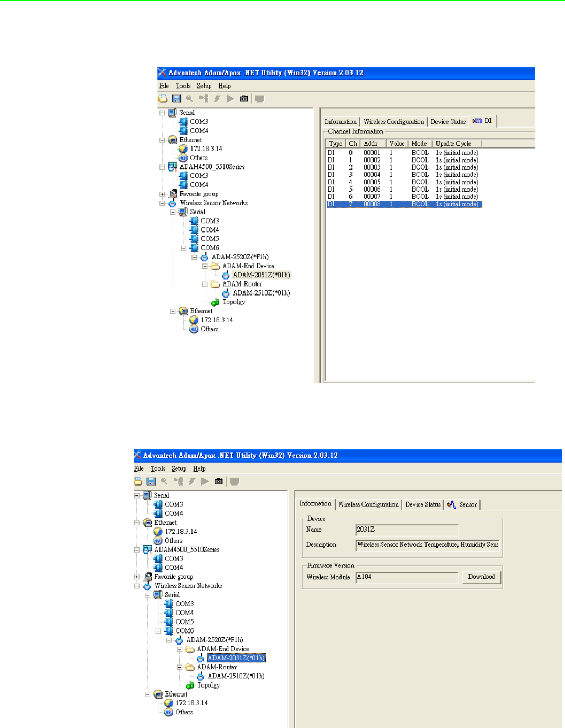Viewport: 565px width, 728px height.
Task: Click the Mode column header
Action: [x=421, y=144]
